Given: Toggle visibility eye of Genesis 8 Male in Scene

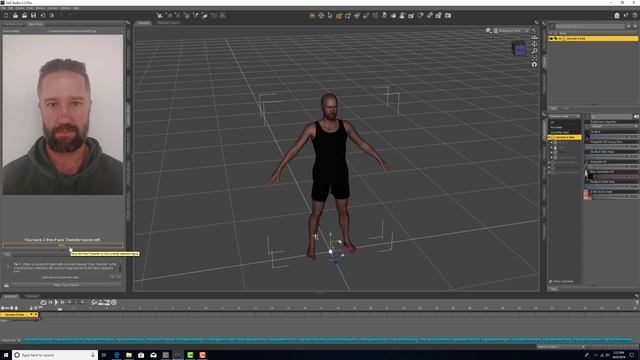Looking at the screenshot, I should [551, 38].
